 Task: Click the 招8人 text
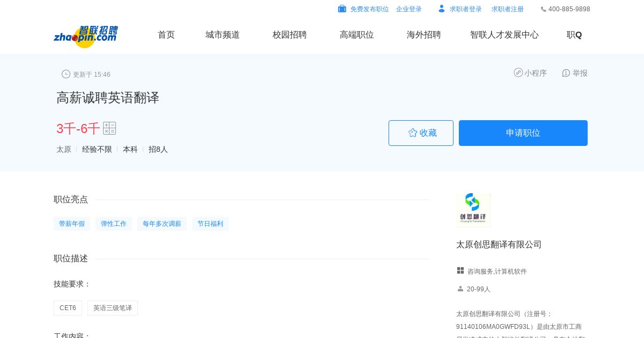pos(158,150)
